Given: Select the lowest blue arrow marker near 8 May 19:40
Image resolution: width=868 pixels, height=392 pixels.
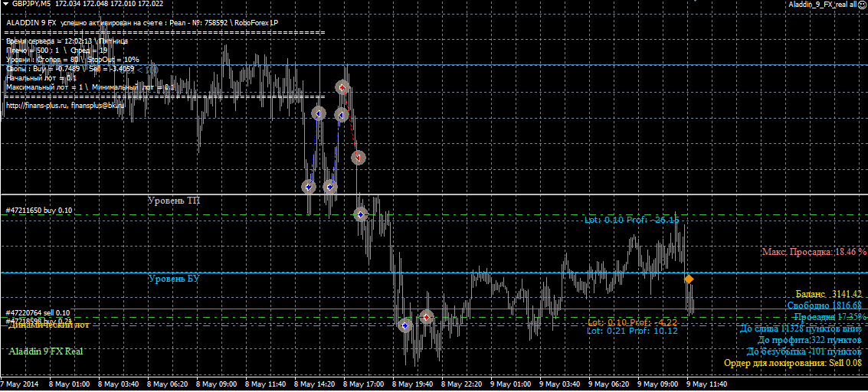Looking at the screenshot, I should click(406, 325).
